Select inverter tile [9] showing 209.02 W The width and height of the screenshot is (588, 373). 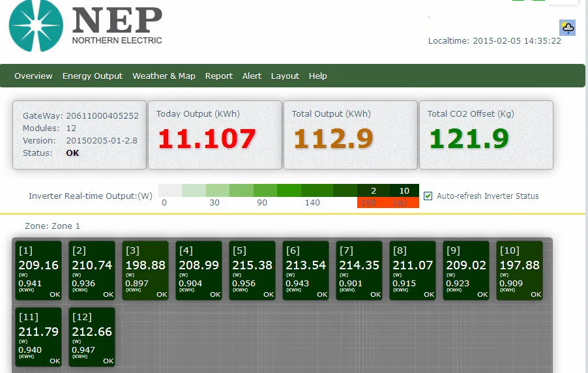(x=466, y=271)
